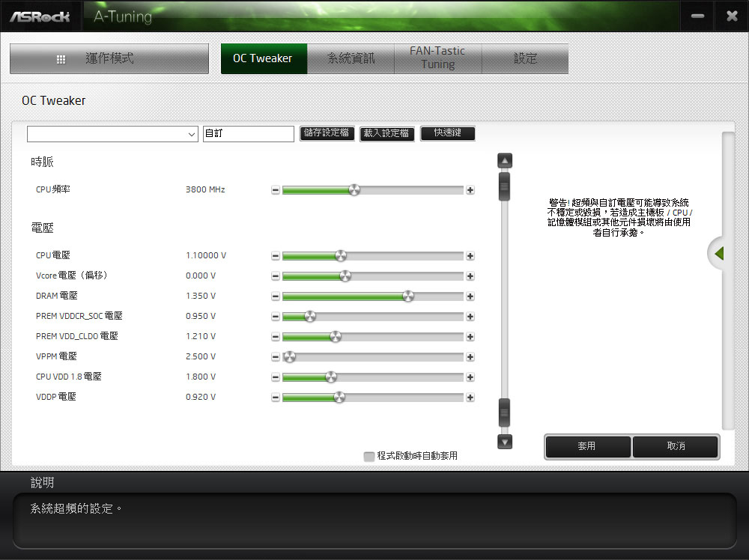
Task: Decrease CPU頻率 with the minus icon
Action: (275, 190)
